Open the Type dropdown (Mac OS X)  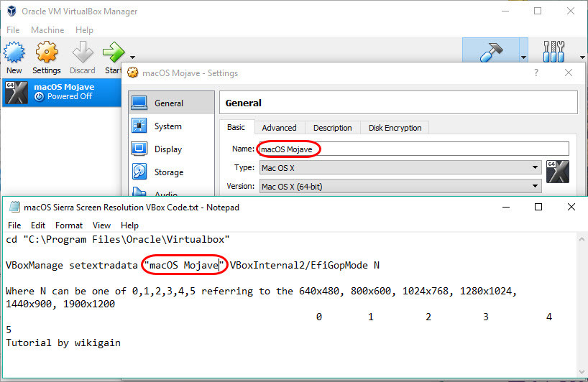(400, 167)
